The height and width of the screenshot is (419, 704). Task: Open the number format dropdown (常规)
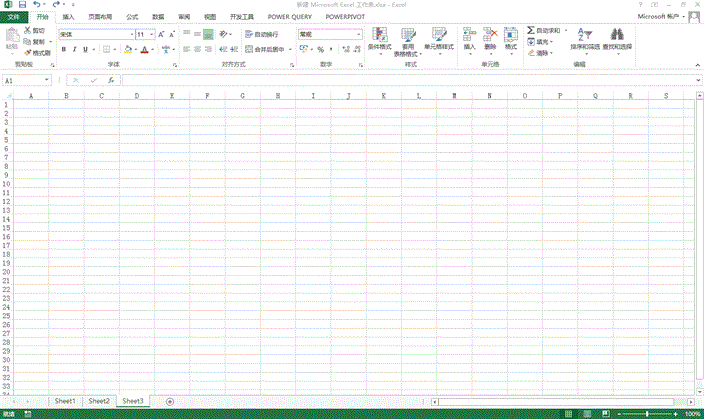358,34
